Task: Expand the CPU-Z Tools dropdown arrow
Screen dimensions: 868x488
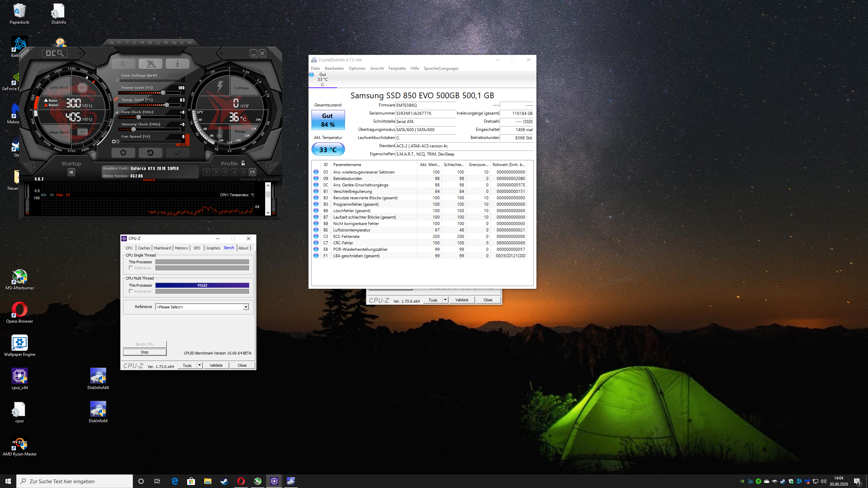Action: pyautogui.click(x=200, y=365)
